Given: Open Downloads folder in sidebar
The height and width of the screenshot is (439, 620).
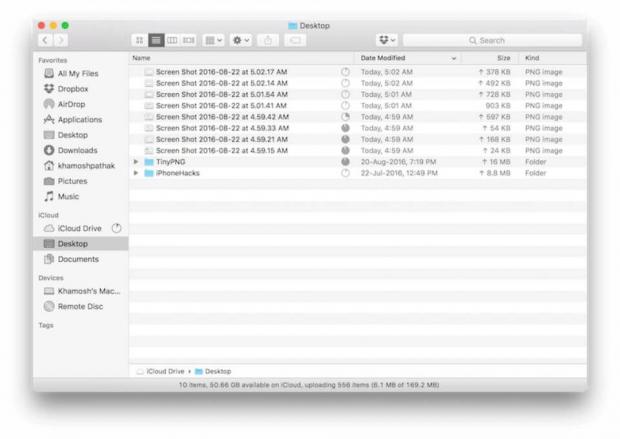Looking at the screenshot, I should click(x=76, y=150).
